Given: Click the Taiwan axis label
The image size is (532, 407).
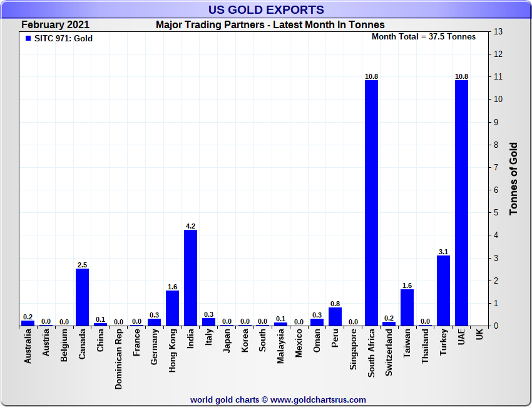Looking at the screenshot, I should click(407, 343).
